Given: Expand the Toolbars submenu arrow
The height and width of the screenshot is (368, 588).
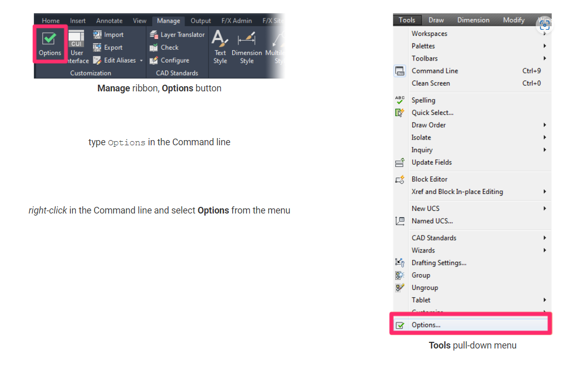Looking at the screenshot, I should coord(544,58).
